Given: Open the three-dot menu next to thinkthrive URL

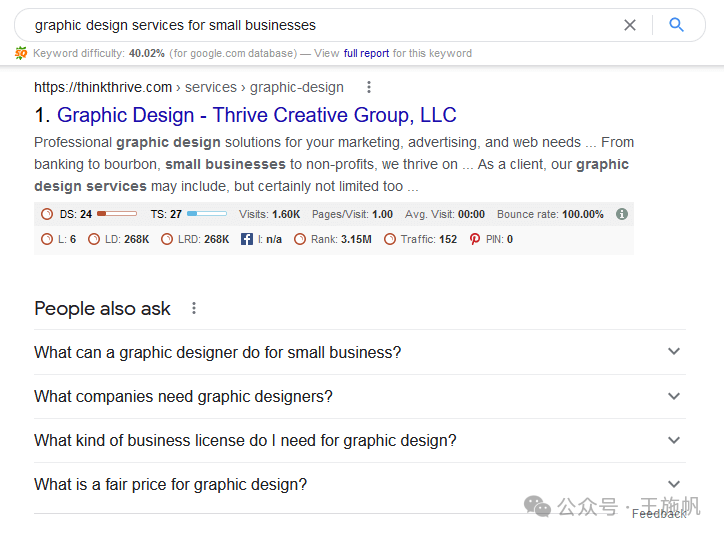Looking at the screenshot, I should [368, 87].
